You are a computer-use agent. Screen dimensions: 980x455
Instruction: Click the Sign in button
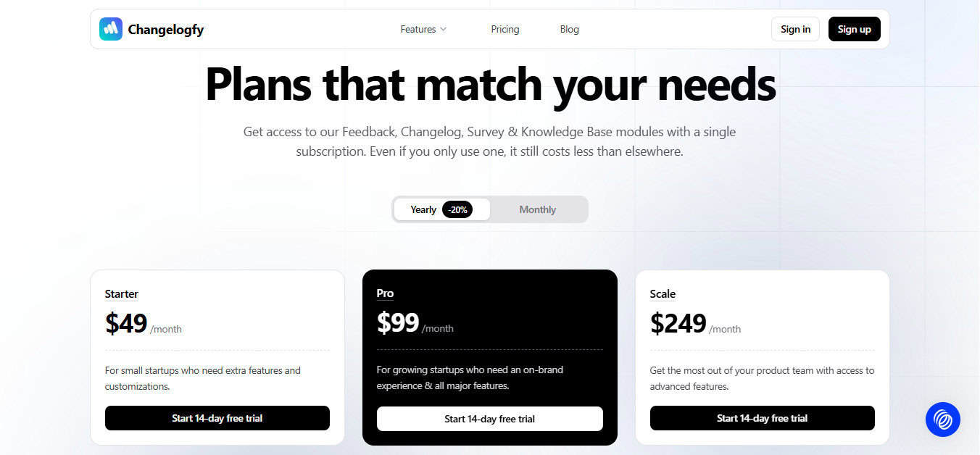[796, 29]
